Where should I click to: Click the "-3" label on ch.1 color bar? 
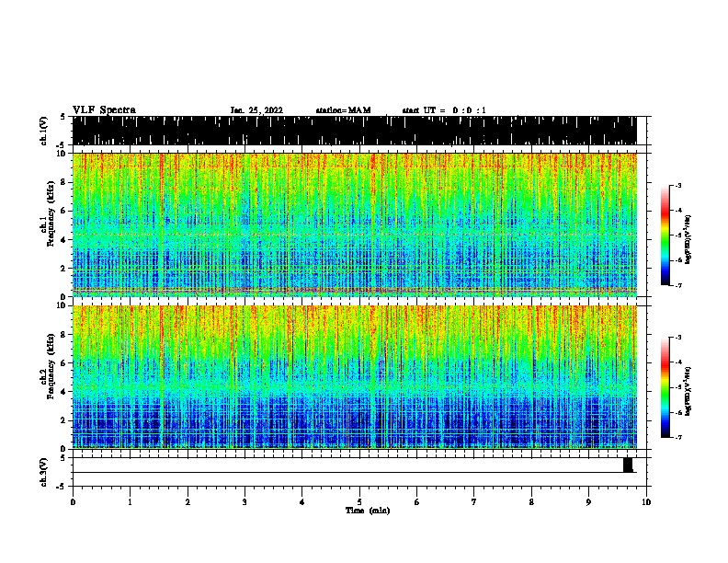(678, 186)
